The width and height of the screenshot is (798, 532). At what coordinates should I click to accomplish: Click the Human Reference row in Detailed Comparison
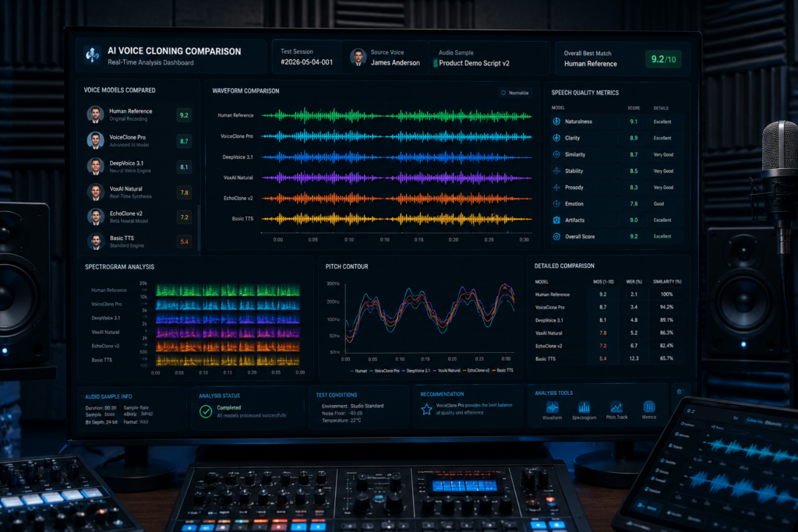[x=609, y=294]
